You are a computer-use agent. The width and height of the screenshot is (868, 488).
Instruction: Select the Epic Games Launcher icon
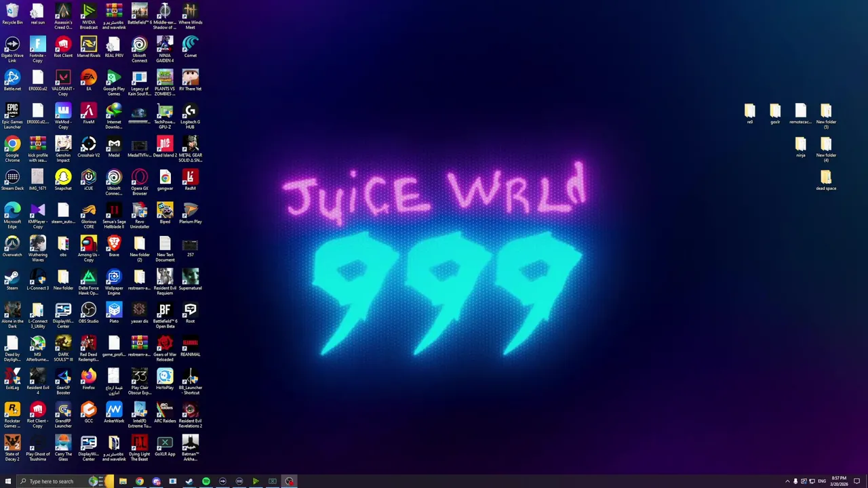click(12, 116)
